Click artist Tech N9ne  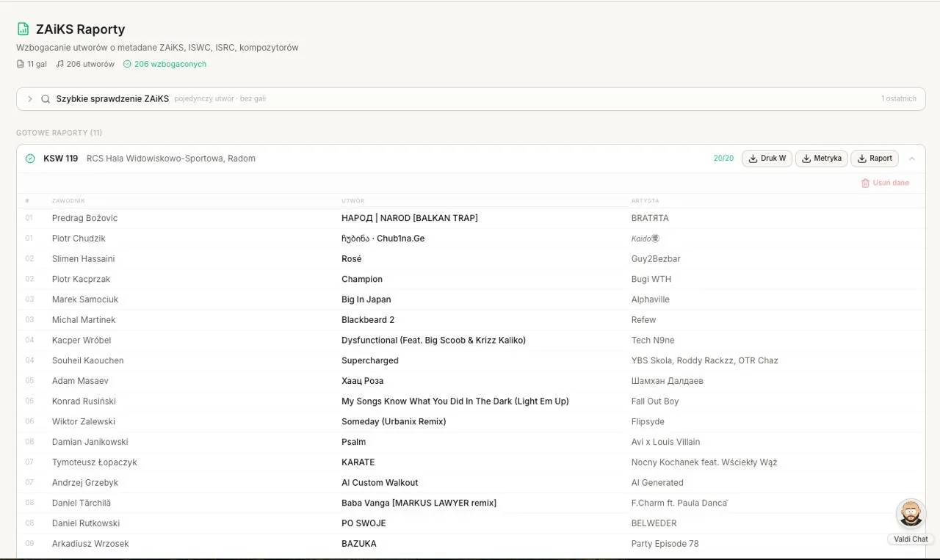coord(653,341)
